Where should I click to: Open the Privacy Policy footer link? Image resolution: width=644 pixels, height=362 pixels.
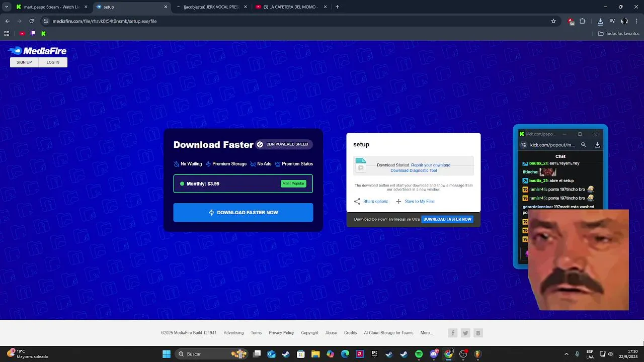[281, 333]
